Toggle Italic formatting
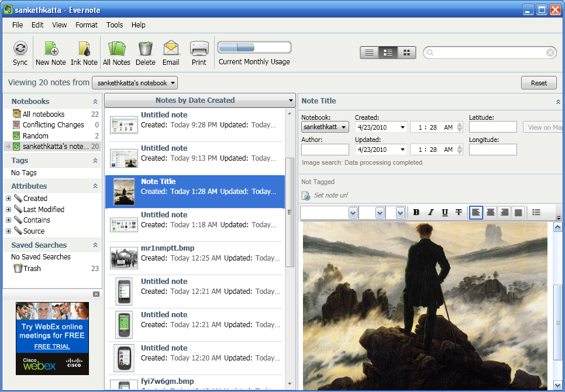The image size is (565, 392). click(x=430, y=213)
